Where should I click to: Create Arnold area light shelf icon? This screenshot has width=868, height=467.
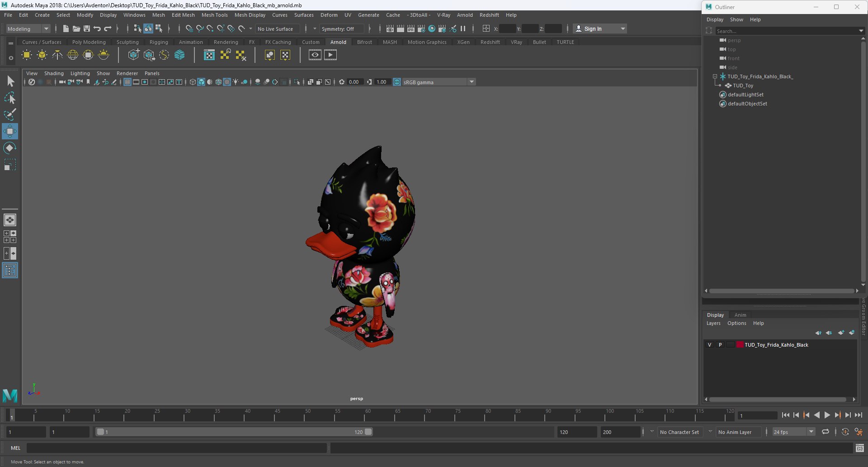[x=27, y=55]
